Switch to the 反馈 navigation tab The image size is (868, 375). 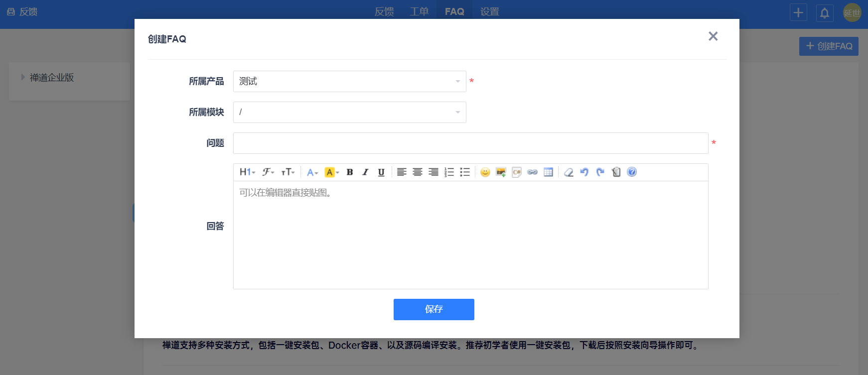pos(384,11)
